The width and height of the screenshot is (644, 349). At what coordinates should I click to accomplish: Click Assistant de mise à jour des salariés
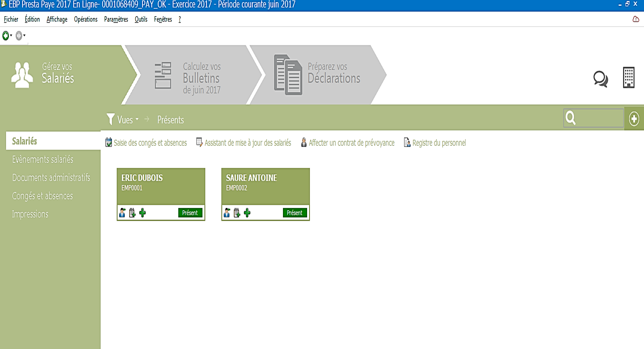point(248,143)
